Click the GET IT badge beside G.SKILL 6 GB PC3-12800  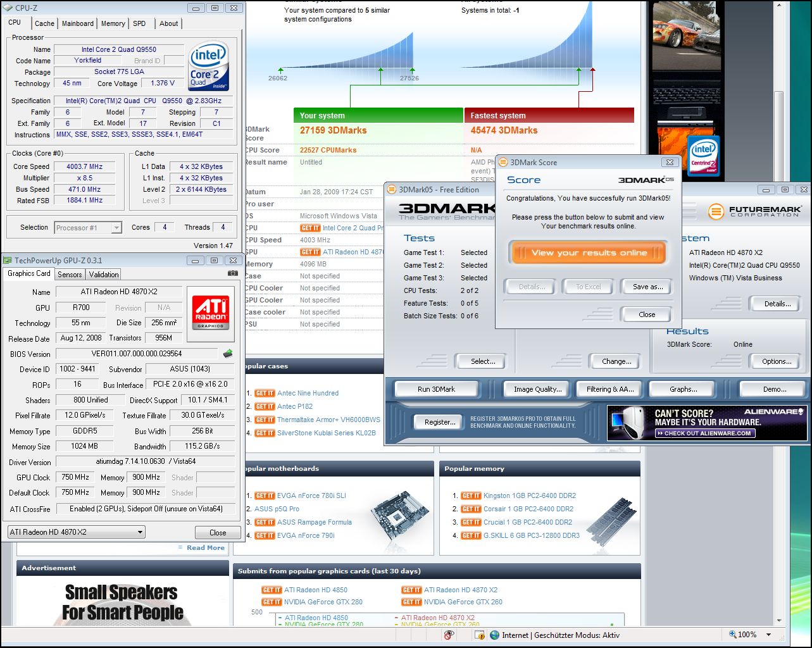coord(471,536)
